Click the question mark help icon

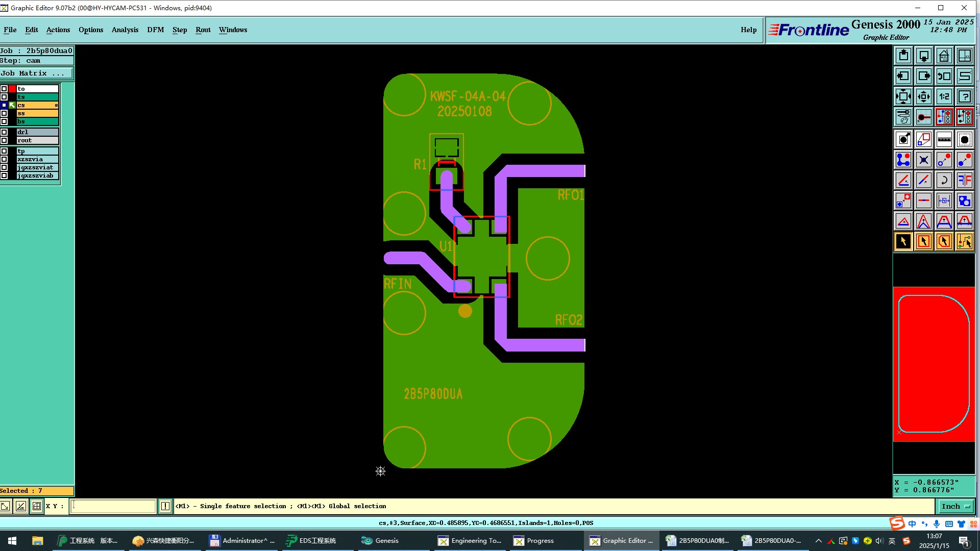click(964, 96)
